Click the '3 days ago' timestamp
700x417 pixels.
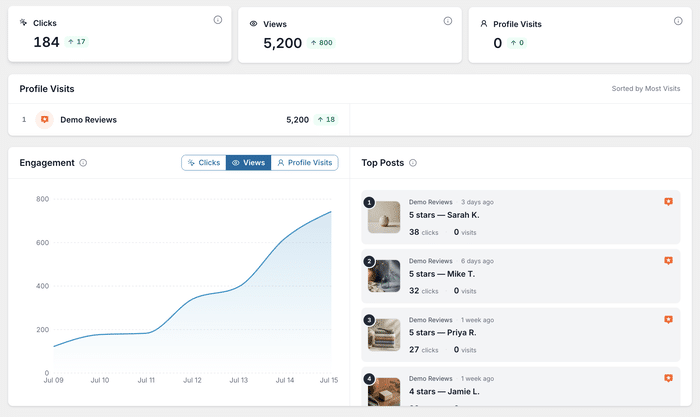click(477, 202)
